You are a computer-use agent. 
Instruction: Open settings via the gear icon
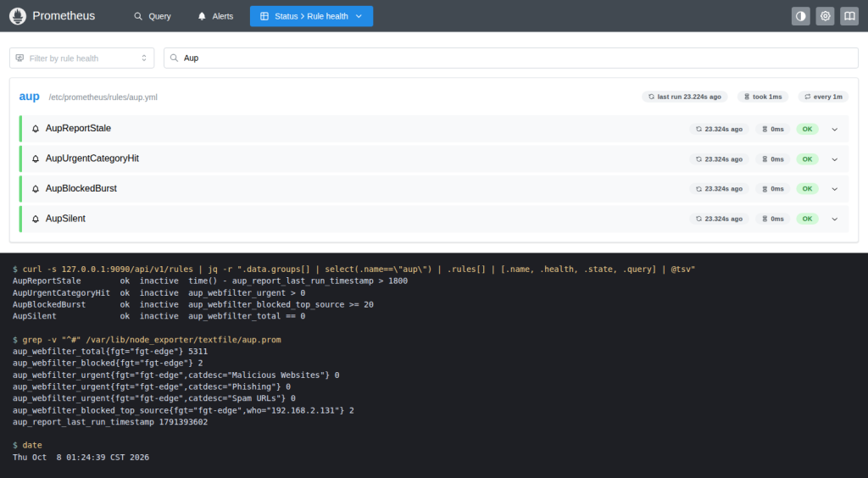pos(825,16)
